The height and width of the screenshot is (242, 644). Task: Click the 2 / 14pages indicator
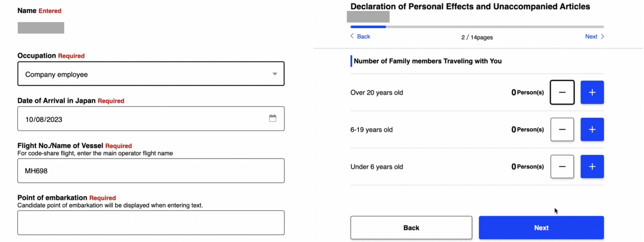pos(477,37)
